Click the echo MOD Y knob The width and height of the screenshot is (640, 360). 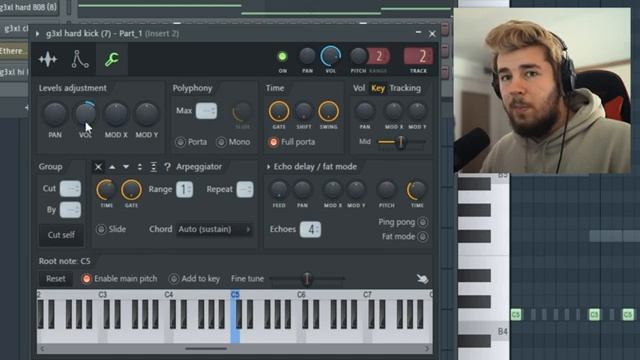point(356,190)
